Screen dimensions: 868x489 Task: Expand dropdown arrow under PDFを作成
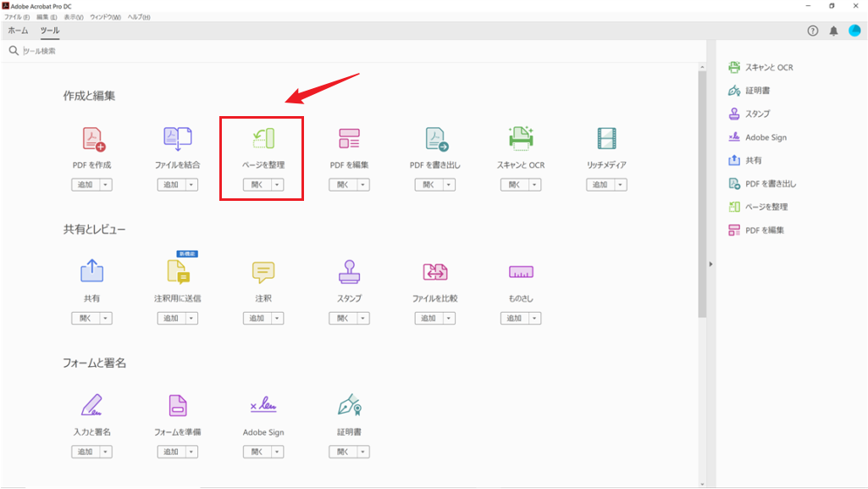(x=106, y=185)
